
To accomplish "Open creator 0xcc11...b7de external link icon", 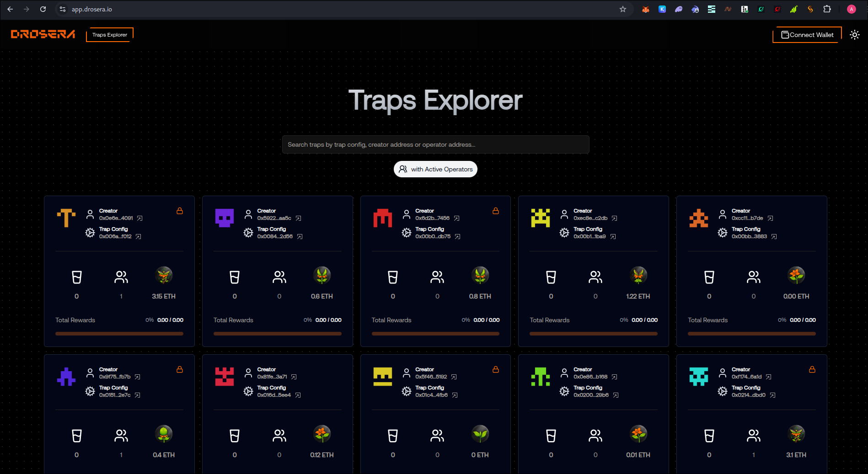I will coord(770,218).
